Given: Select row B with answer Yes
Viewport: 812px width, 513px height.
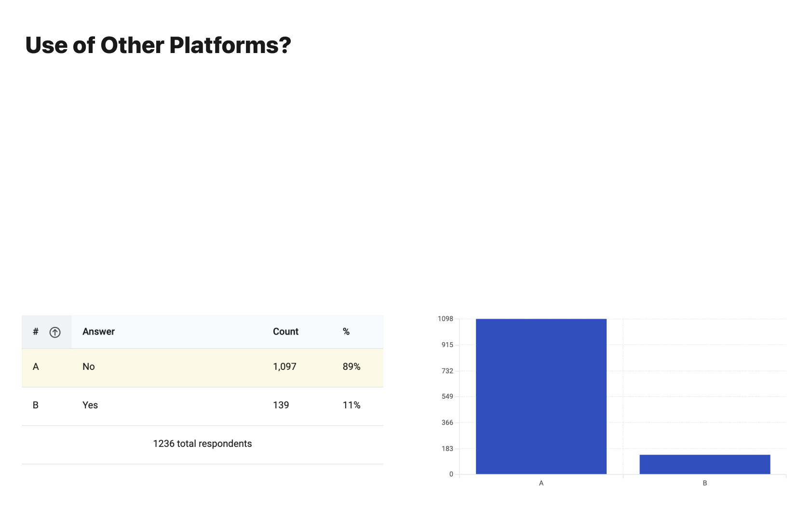Looking at the screenshot, I should (203, 406).
